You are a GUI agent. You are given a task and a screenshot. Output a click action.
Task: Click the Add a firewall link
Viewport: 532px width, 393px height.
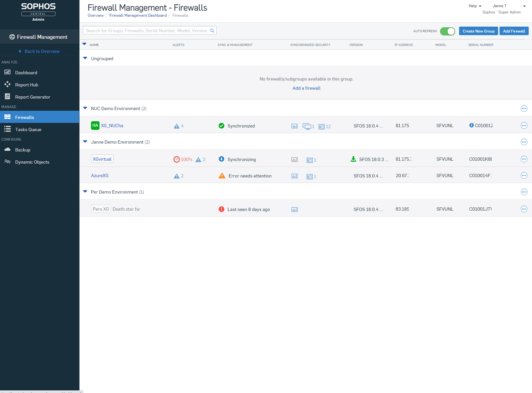[x=306, y=88]
